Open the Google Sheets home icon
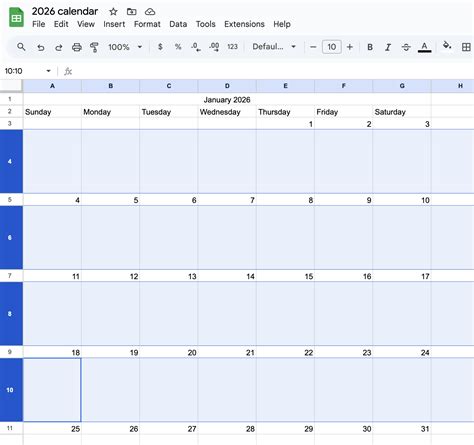This screenshot has height=445, width=474. tap(16, 18)
